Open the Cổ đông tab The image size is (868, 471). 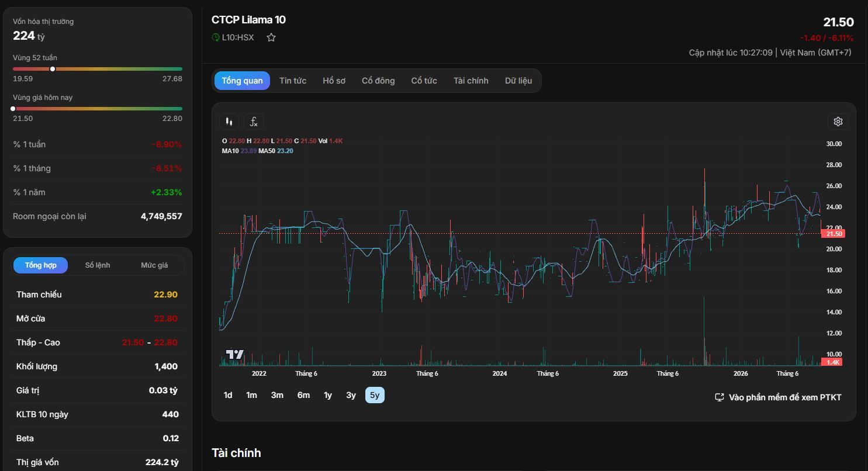(x=378, y=81)
